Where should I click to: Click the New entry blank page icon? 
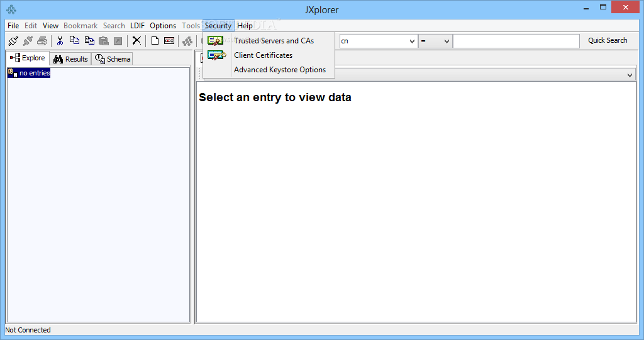coord(155,41)
